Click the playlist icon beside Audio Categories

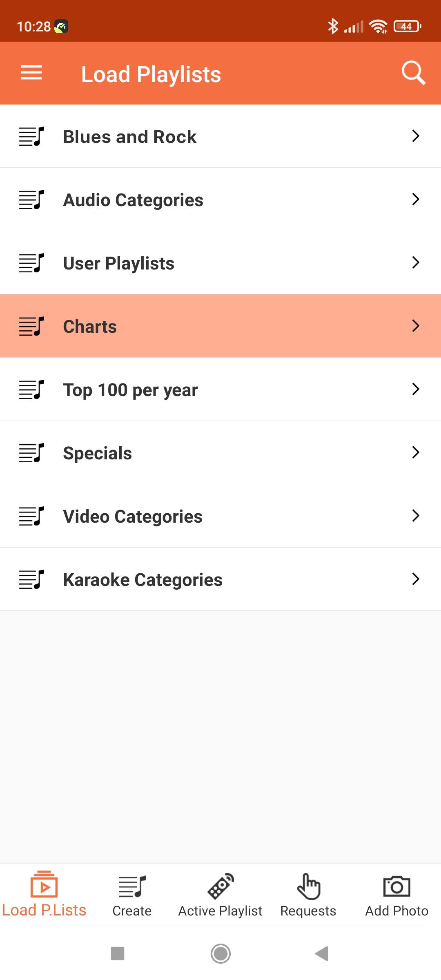[x=31, y=200]
